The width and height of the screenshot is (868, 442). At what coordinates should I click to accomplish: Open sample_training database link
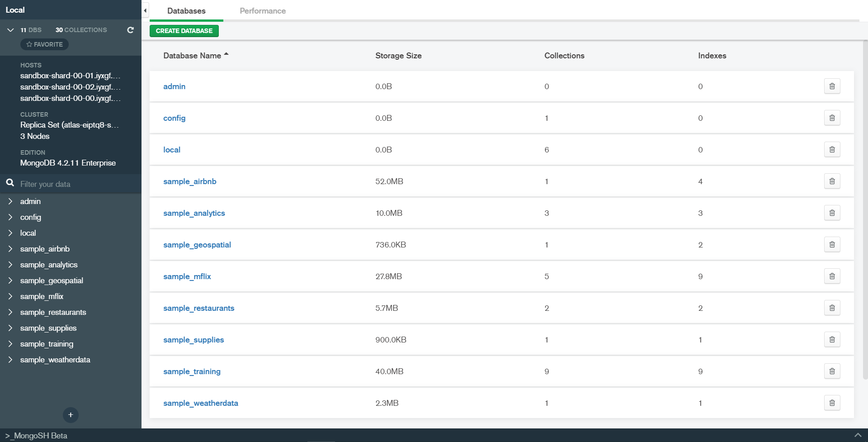pyautogui.click(x=192, y=371)
